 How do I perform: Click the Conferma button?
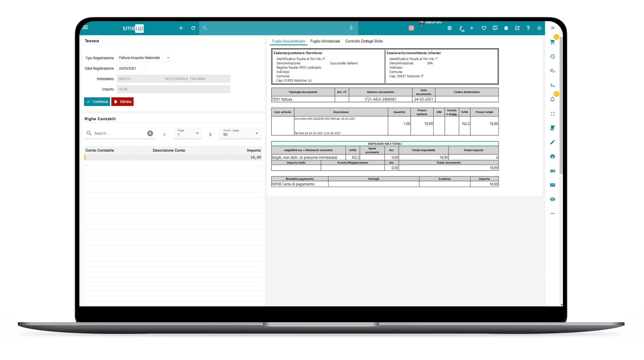(x=97, y=102)
